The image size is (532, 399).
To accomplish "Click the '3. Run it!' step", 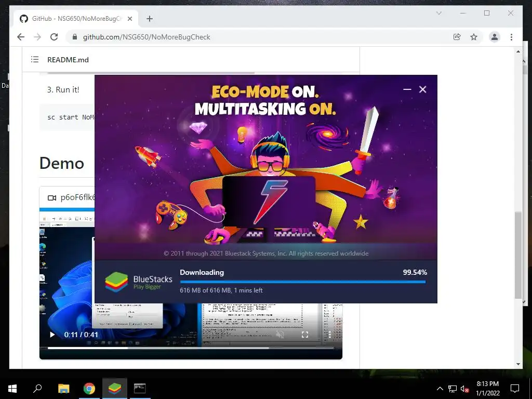I will [x=63, y=89].
